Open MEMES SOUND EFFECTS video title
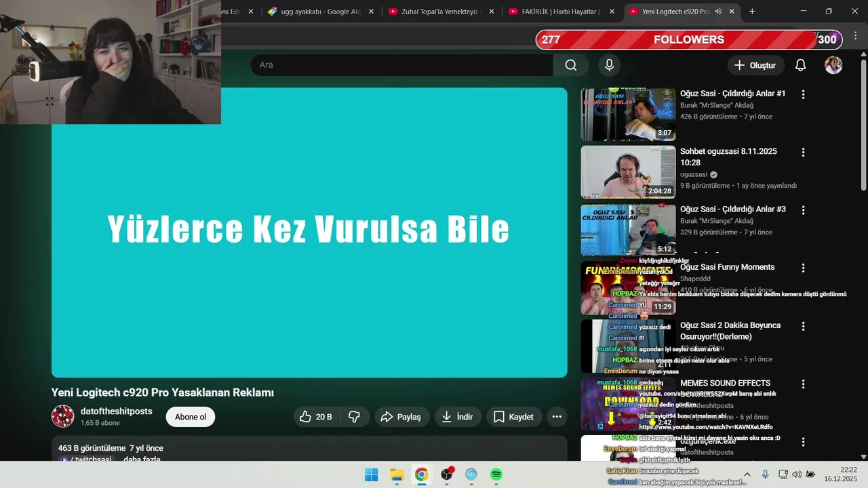 click(x=725, y=383)
